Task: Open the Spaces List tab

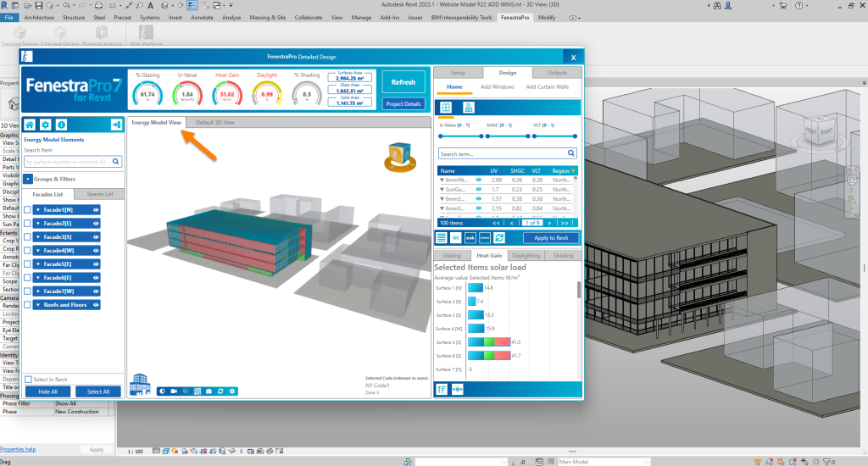Action: point(100,194)
